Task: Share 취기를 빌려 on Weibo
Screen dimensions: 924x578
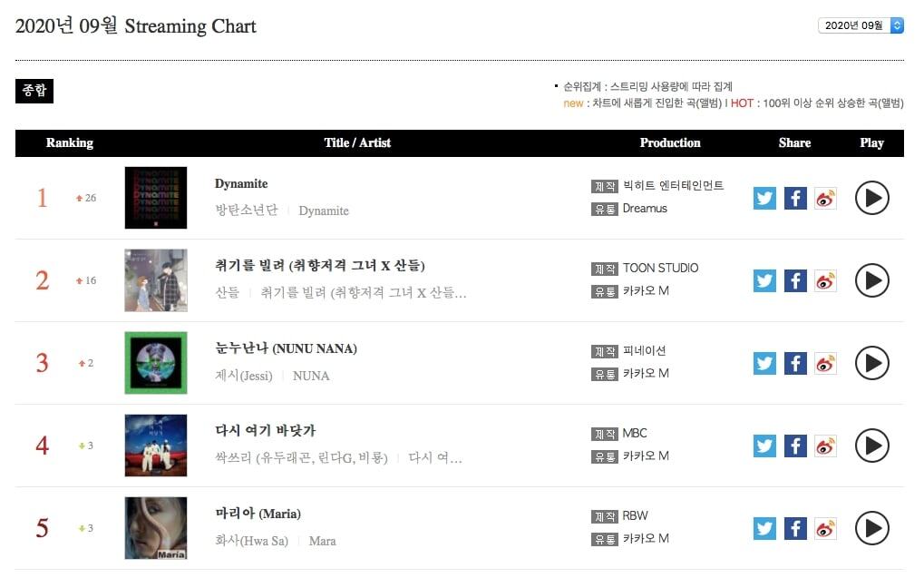Action: pyautogui.click(x=824, y=280)
